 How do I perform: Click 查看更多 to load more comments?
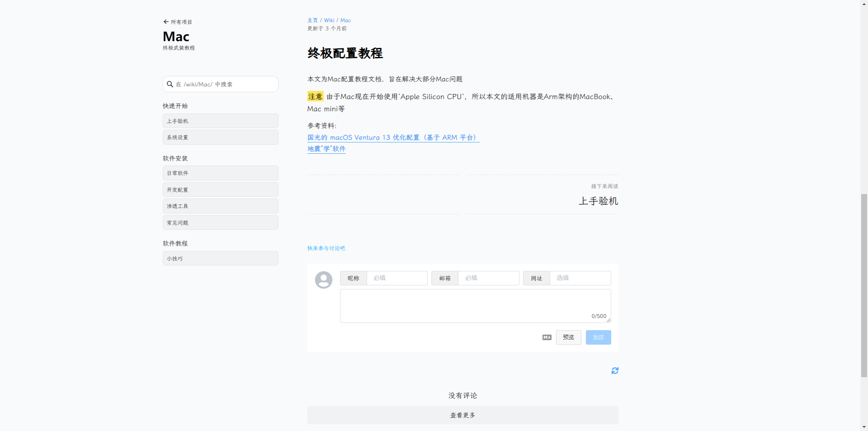click(462, 415)
